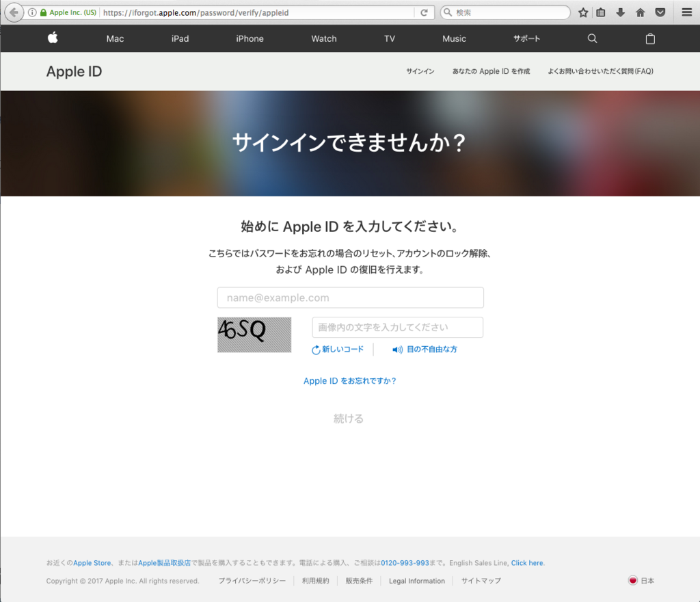Screen dimensions: 700x602
Task: Open the Apple Store footer link
Action: pyautogui.click(x=92, y=563)
